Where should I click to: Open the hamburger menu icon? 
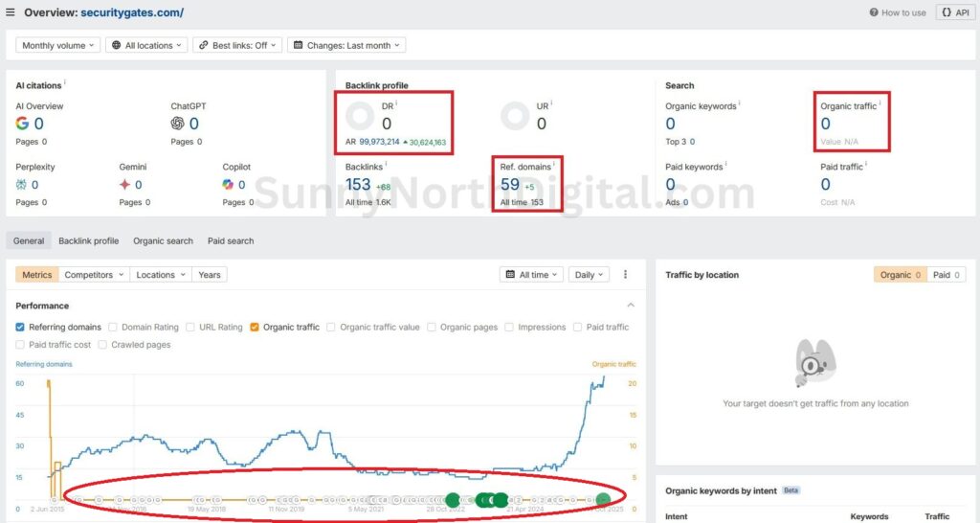(11, 12)
